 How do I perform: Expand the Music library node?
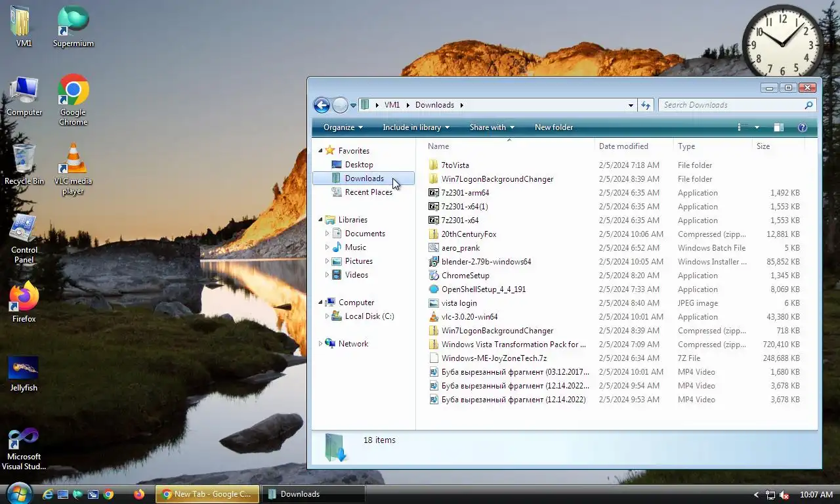[327, 247]
